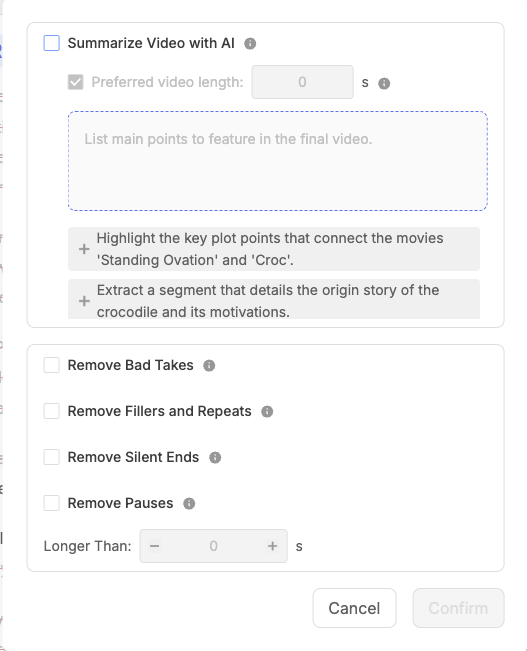Screen dimensions: 527x651
Task: Click the preferred video length seconds field
Action: pyautogui.click(x=302, y=82)
